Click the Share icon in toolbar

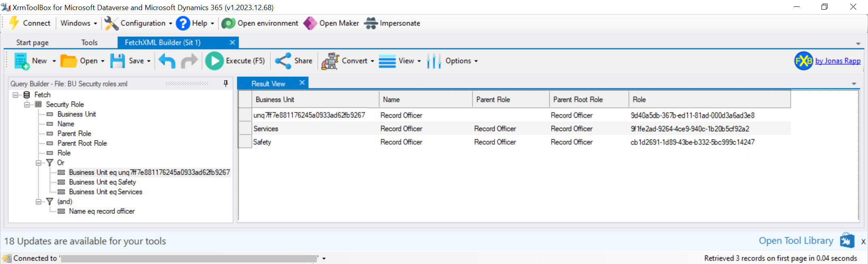283,61
